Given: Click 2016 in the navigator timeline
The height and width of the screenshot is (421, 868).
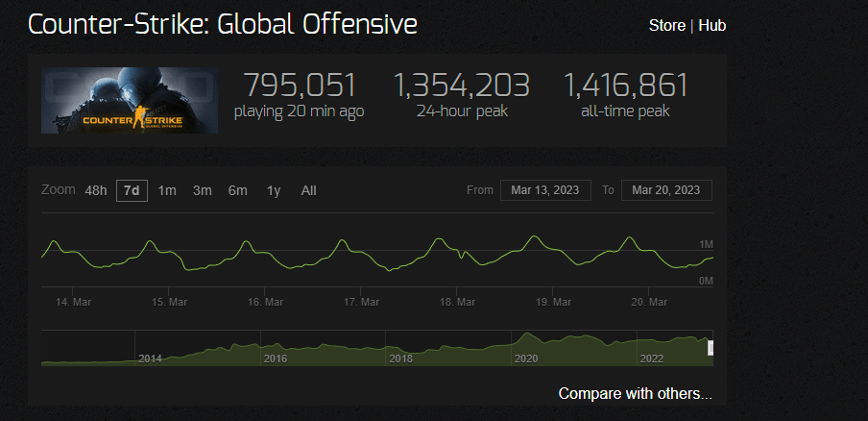Looking at the screenshot, I should coord(276,359).
